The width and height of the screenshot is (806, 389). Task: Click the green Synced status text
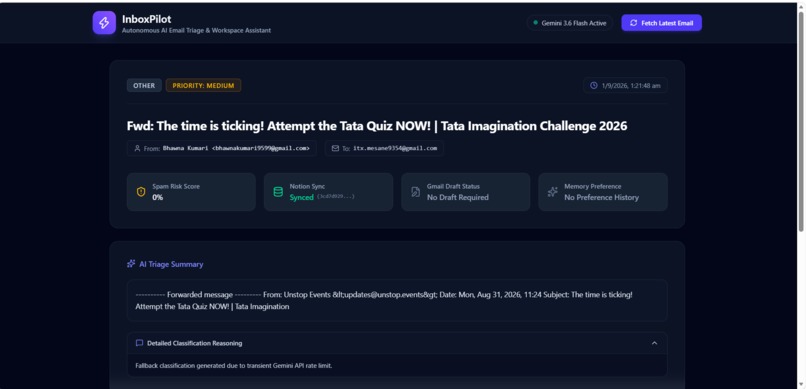[301, 197]
